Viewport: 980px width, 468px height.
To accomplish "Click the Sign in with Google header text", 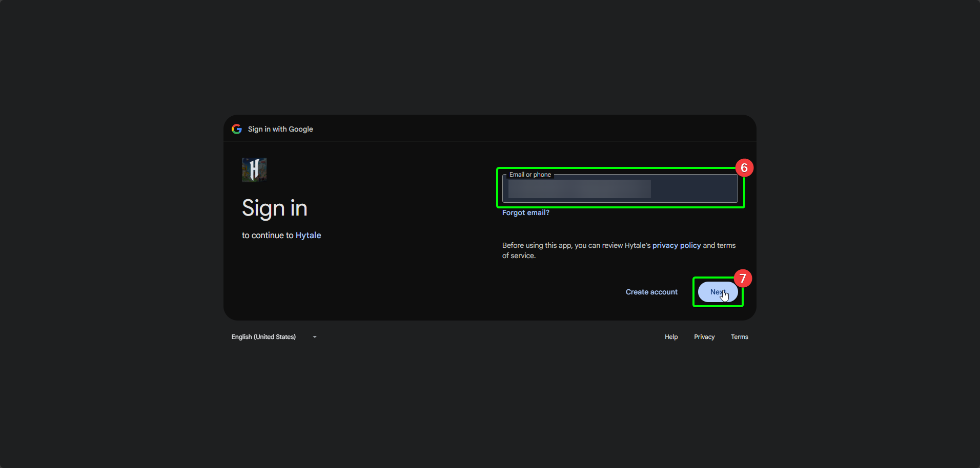I will coord(280,129).
